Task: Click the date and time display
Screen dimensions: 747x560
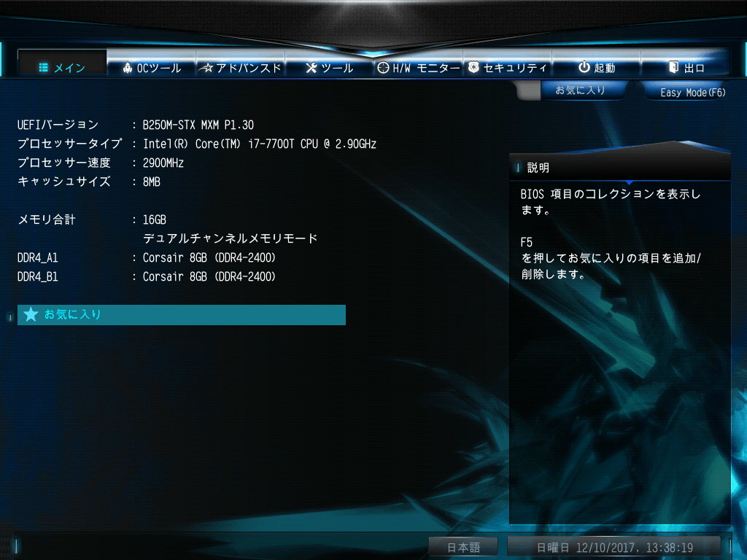Action: (614, 547)
